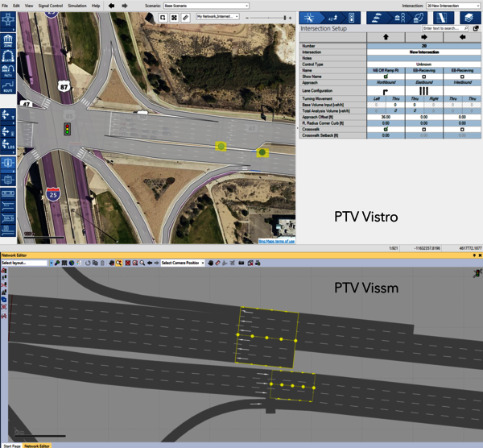Switch to the Start Page tab

point(12,446)
